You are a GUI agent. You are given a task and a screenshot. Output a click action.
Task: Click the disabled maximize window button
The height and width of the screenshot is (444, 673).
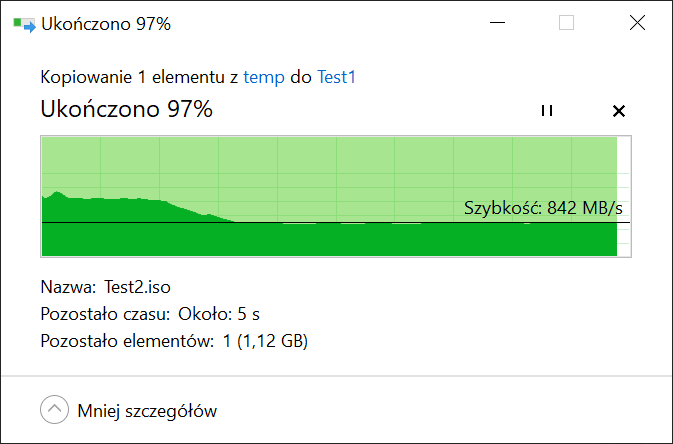566,23
